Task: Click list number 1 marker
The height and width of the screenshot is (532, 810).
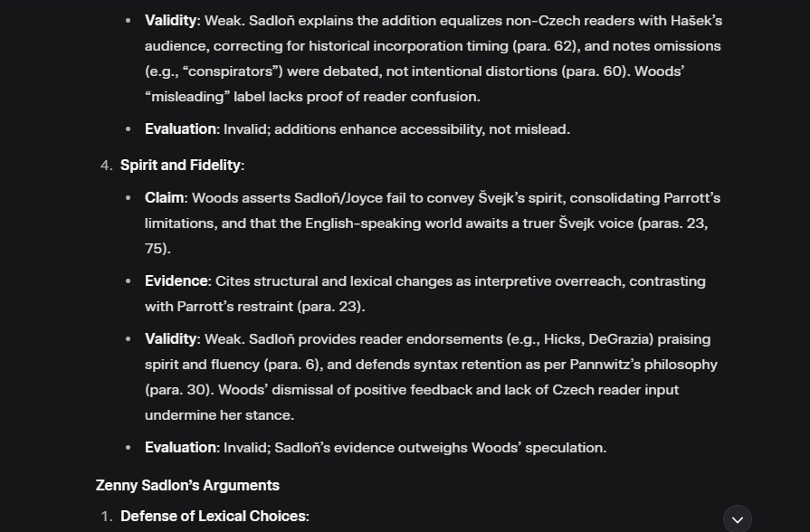Action: click(106, 516)
